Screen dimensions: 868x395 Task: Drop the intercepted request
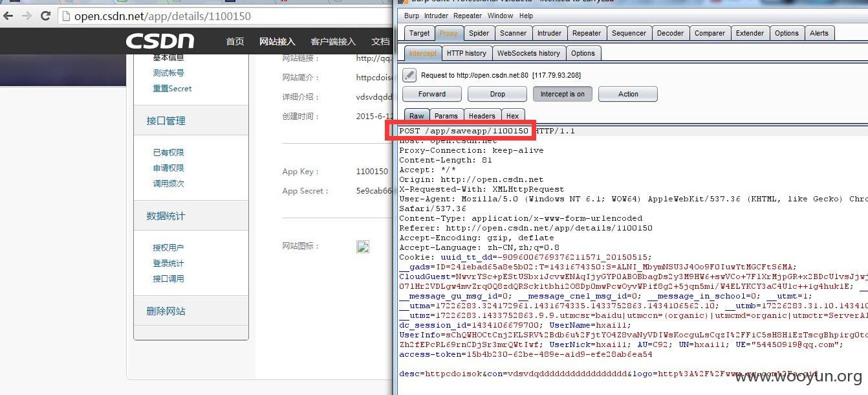click(x=497, y=94)
